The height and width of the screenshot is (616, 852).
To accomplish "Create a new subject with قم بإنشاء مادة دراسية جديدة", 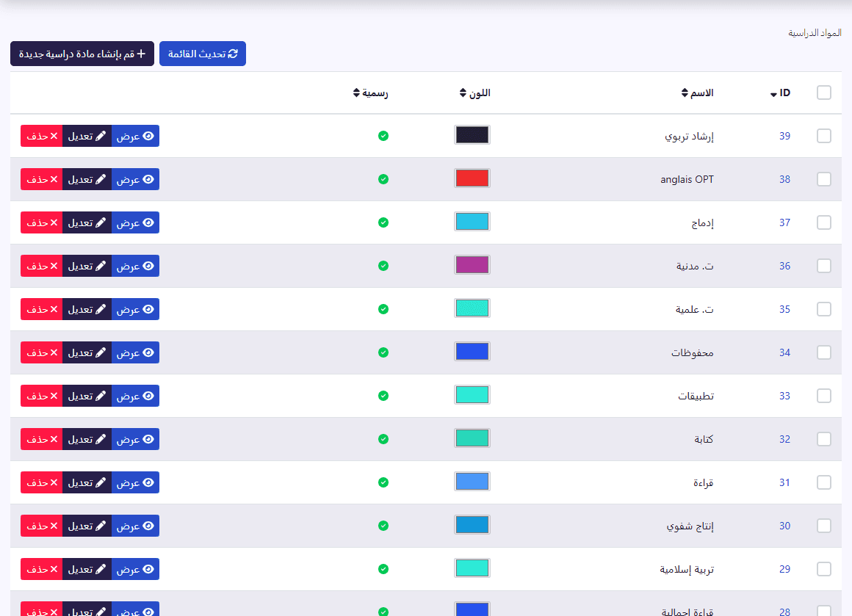I will [82, 54].
